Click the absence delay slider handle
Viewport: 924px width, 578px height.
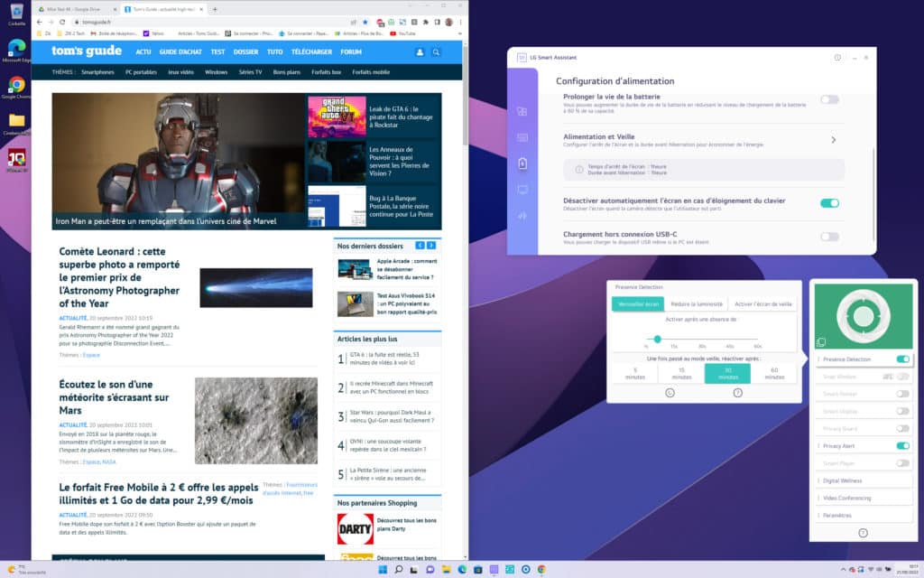[658, 339]
